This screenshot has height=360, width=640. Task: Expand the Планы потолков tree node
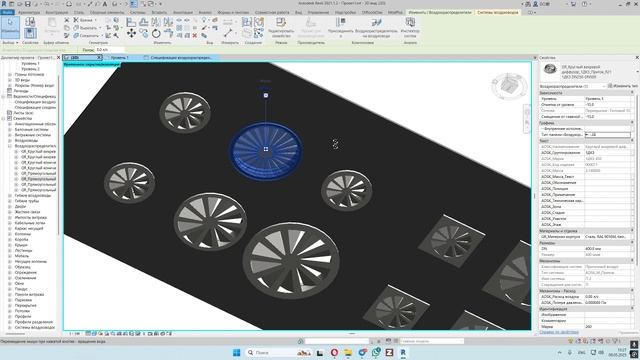10,74
